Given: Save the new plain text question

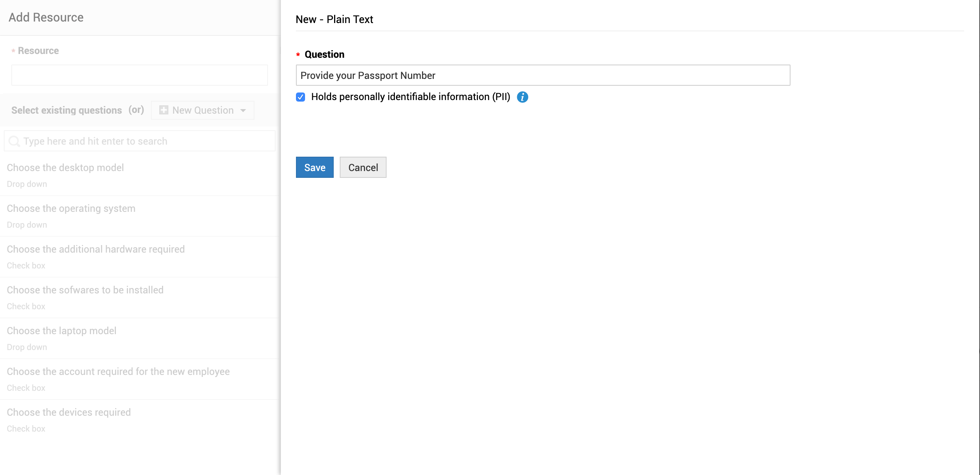Looking at the screenshot, I should 314,167.
